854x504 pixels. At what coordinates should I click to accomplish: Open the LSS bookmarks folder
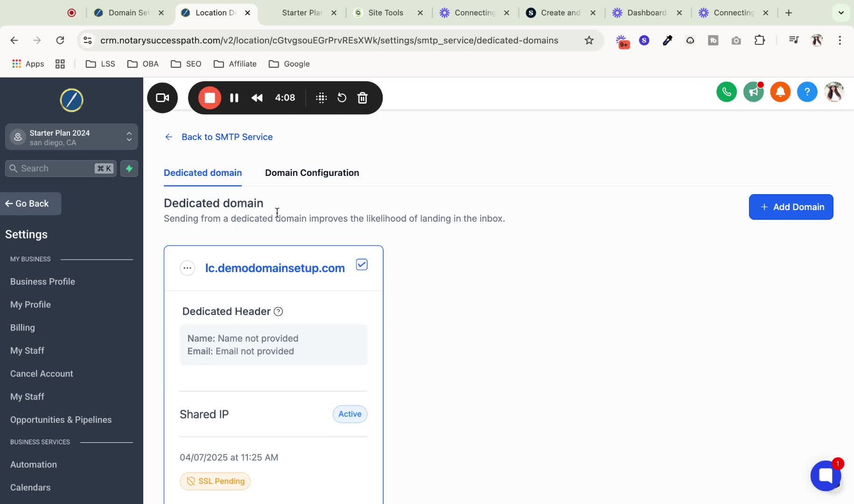pos(100,64)
